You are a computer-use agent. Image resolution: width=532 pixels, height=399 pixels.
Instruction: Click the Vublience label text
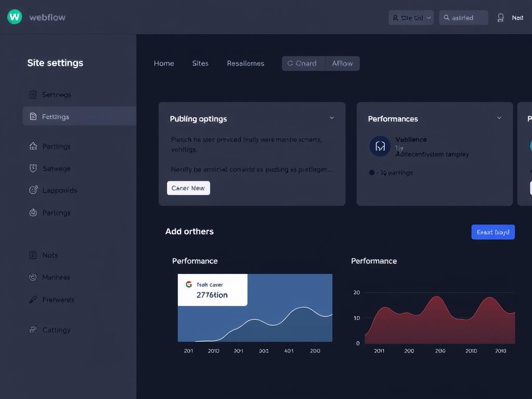(x=411, y=139)
